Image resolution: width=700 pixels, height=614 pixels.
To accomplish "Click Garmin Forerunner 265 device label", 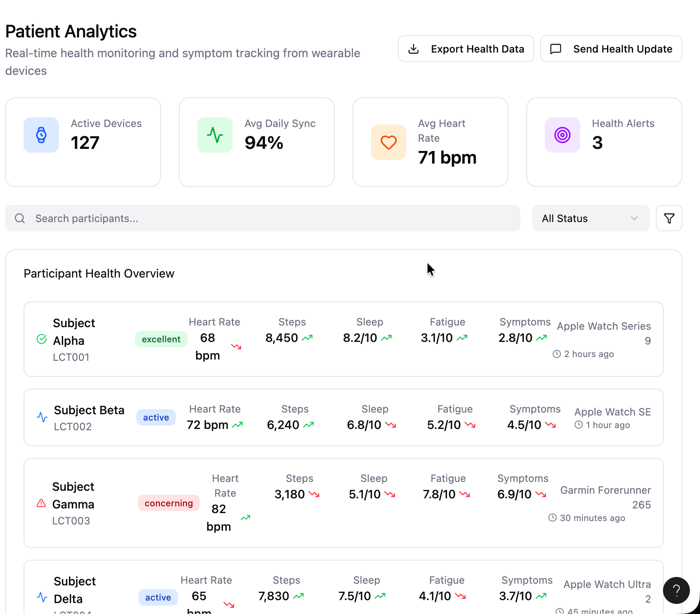I will (x=606, y=498).
